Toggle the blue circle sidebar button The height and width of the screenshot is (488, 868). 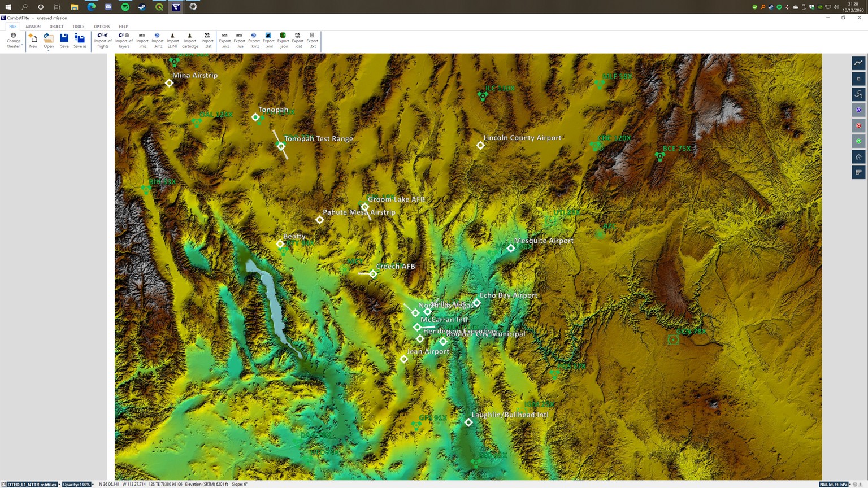(x=858, y=110)
